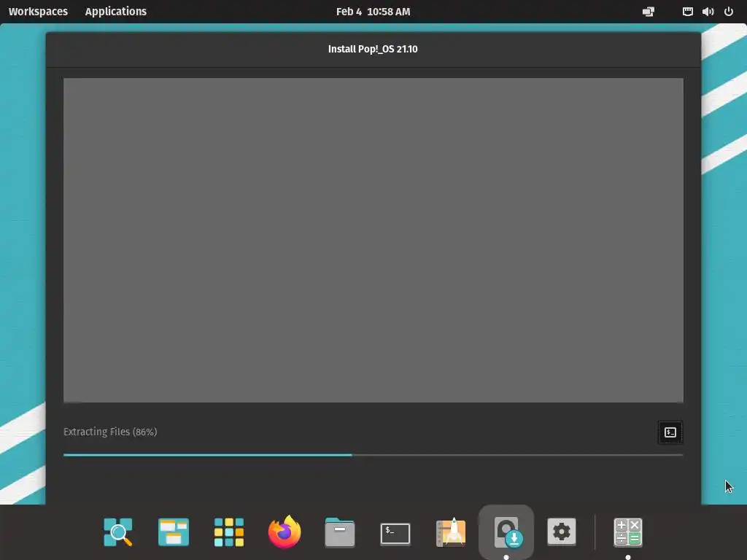Open Settings gear in the dock
This screenshot has width=747, height=560.
pos(562,532)
